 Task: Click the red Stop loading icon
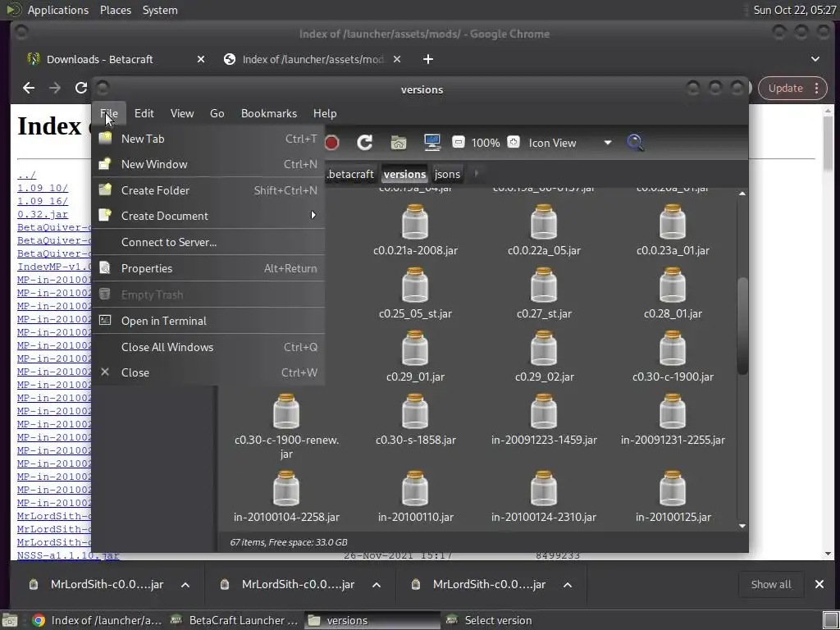331,143
